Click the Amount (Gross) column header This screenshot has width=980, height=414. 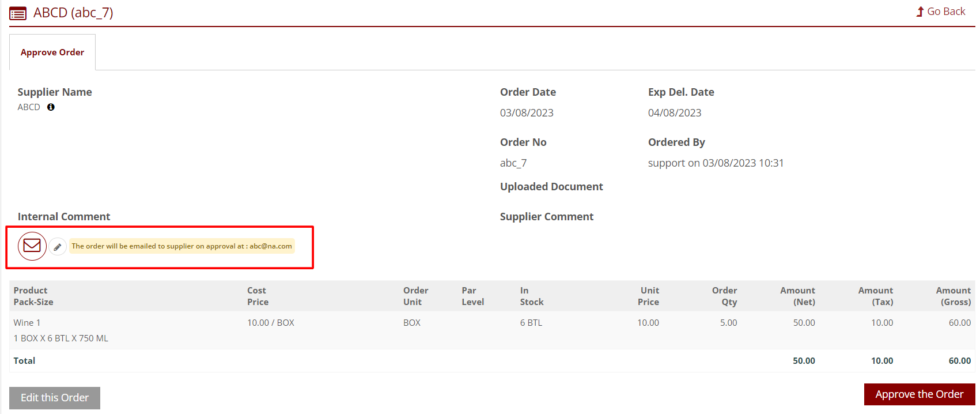[x=953, y=296]
